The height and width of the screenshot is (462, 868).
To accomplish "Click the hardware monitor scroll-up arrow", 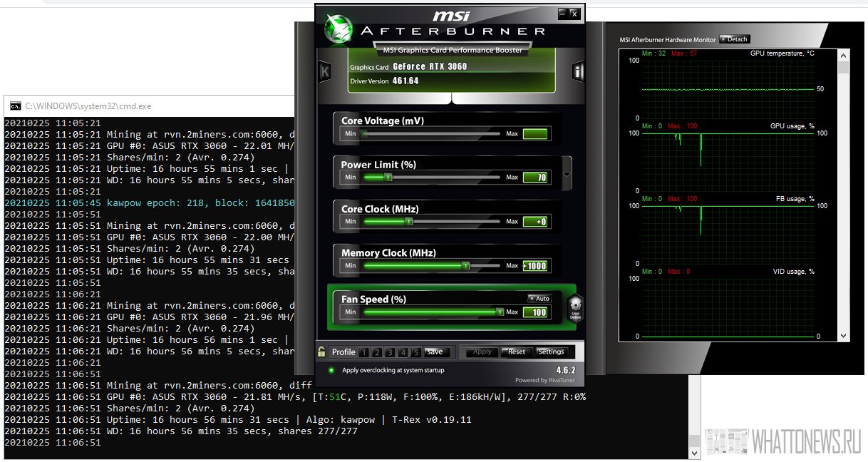I will pyautogui.click(x=844, y=54).
